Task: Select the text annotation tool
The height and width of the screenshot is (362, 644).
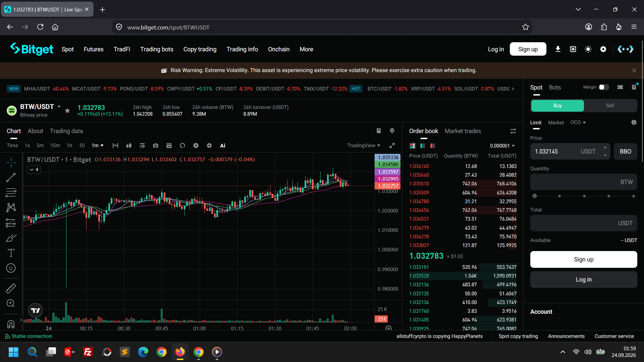Action: coord(11,253)
